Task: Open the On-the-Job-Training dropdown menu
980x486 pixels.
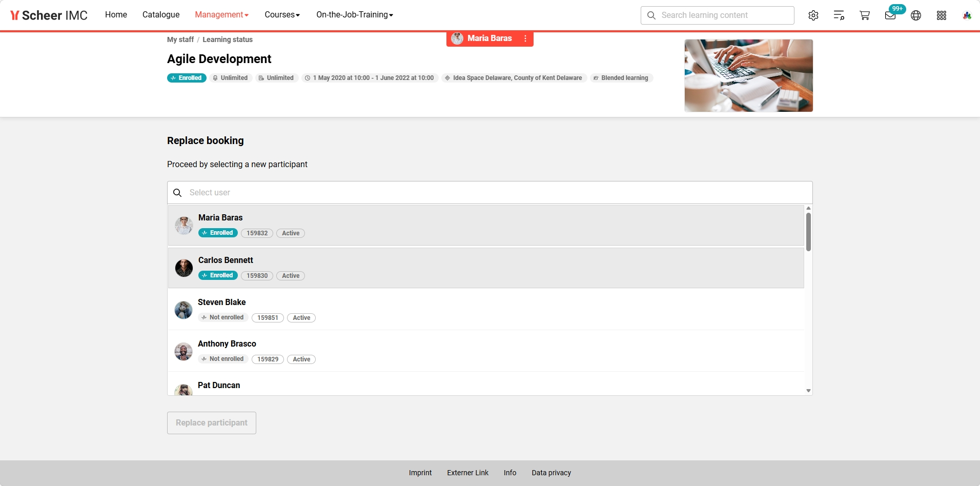Action: (355, 15)
